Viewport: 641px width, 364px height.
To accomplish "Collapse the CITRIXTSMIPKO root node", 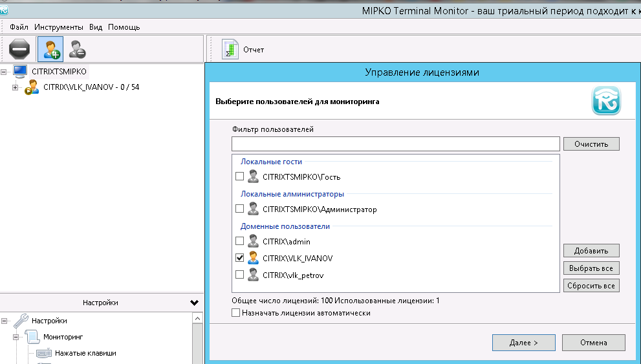I will coord(4,72).
